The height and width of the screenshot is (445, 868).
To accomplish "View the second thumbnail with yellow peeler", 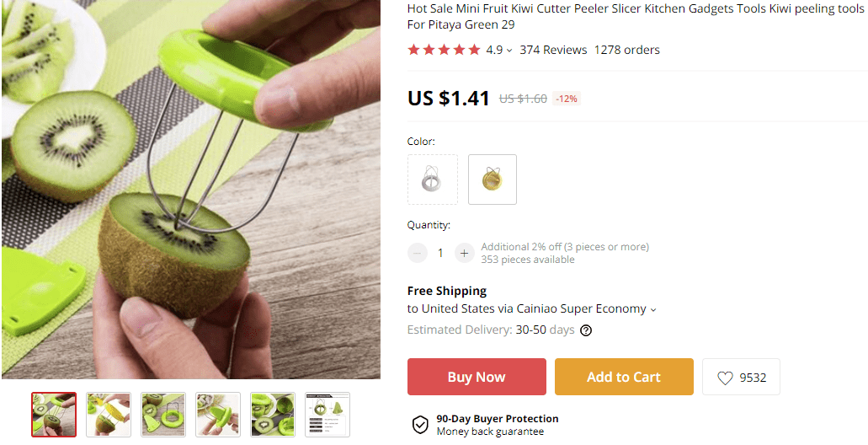I will (x=109, y=415).
